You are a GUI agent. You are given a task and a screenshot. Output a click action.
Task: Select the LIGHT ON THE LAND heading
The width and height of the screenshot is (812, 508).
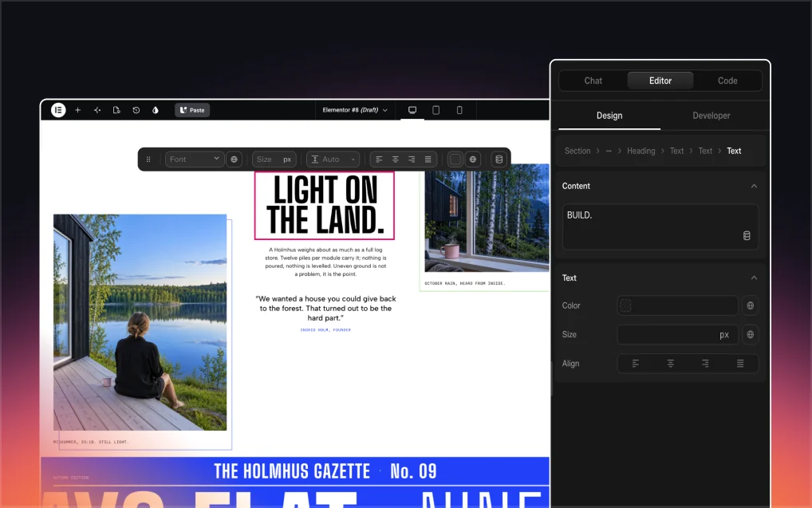(x=325, y=205)
